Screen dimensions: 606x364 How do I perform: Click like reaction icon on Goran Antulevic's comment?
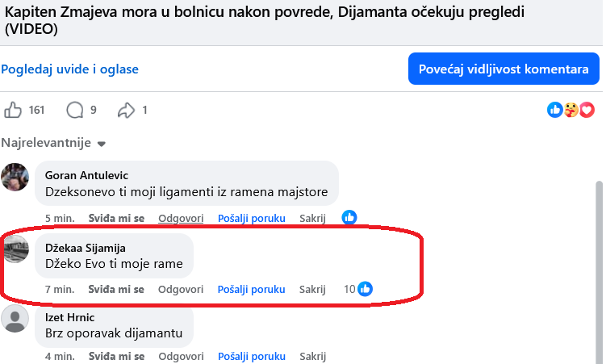349,217
